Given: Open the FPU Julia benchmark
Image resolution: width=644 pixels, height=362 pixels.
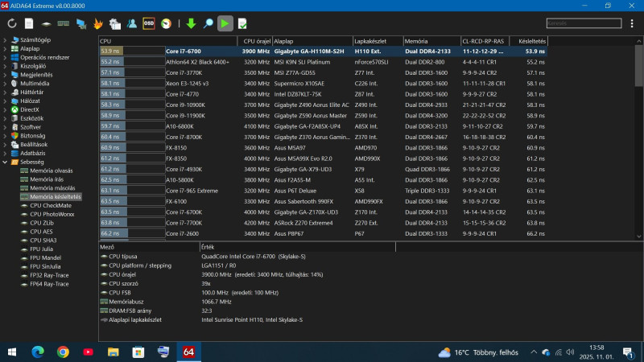Looking at the screenshot, I should (x=41, y=249).
